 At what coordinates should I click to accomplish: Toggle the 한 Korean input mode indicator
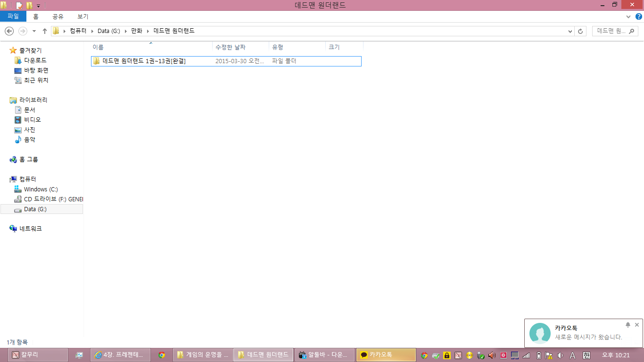(x=586, y=355)
